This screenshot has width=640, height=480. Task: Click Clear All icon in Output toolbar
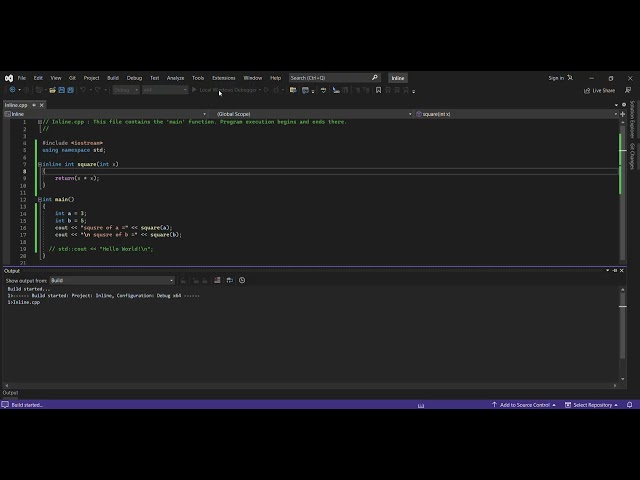217,280
